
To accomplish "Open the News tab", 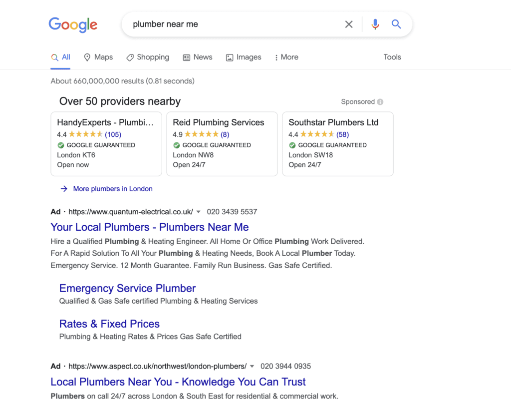I will pyautogui.click(x=198, y=57).
